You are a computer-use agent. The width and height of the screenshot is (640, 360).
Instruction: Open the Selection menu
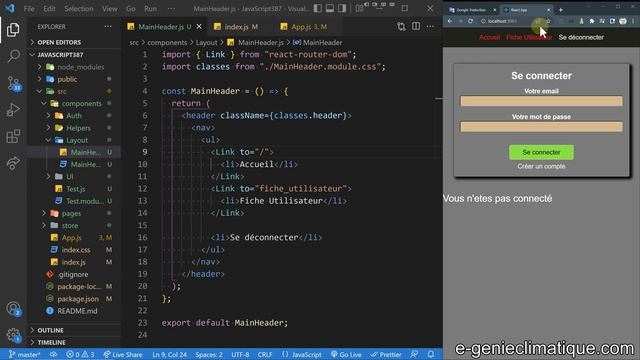coord(79,9)
